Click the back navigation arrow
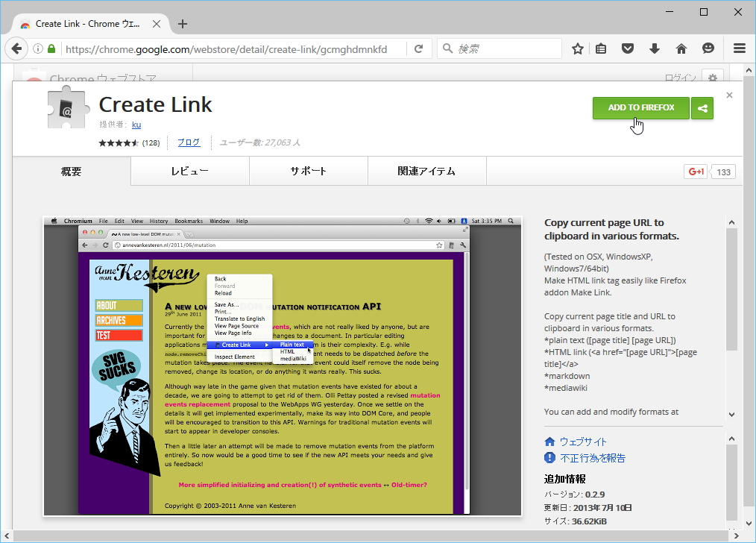The width and height of the screenshot is (756, 543). pos(16,48)
